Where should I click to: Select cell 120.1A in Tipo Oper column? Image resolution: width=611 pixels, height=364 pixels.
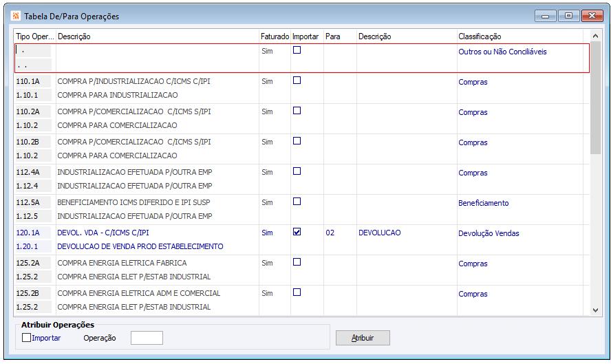coord(33,233)
